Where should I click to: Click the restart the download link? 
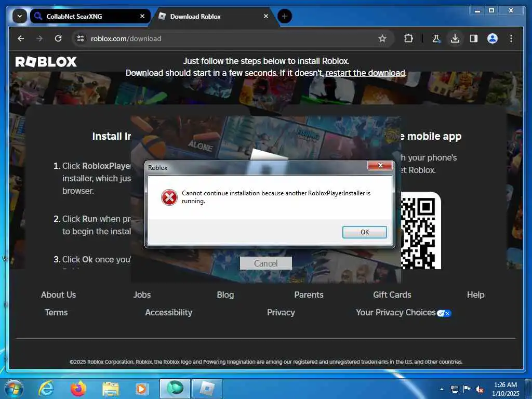point(365,73)
